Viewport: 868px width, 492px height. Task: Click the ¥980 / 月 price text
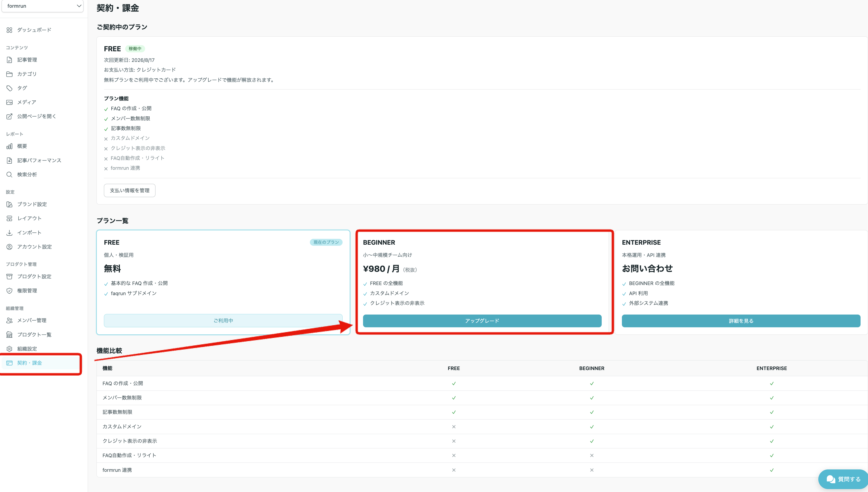[x=381, y=269]
